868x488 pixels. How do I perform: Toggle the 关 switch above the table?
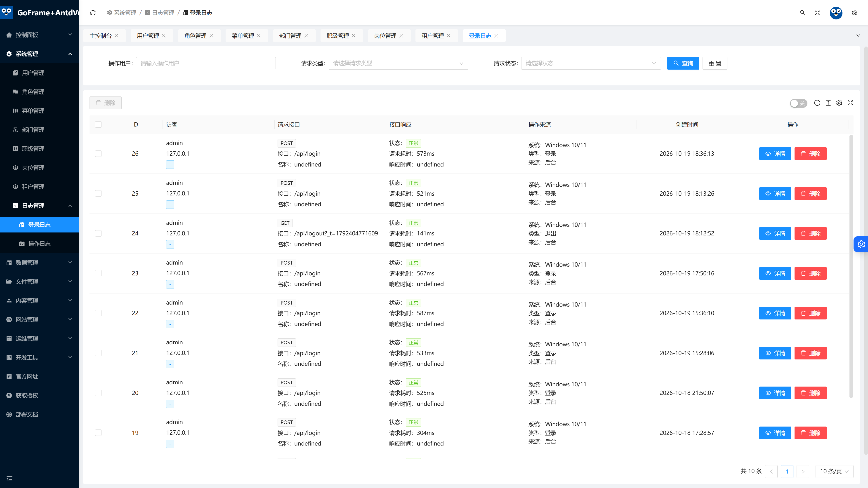tap(799, 103)
